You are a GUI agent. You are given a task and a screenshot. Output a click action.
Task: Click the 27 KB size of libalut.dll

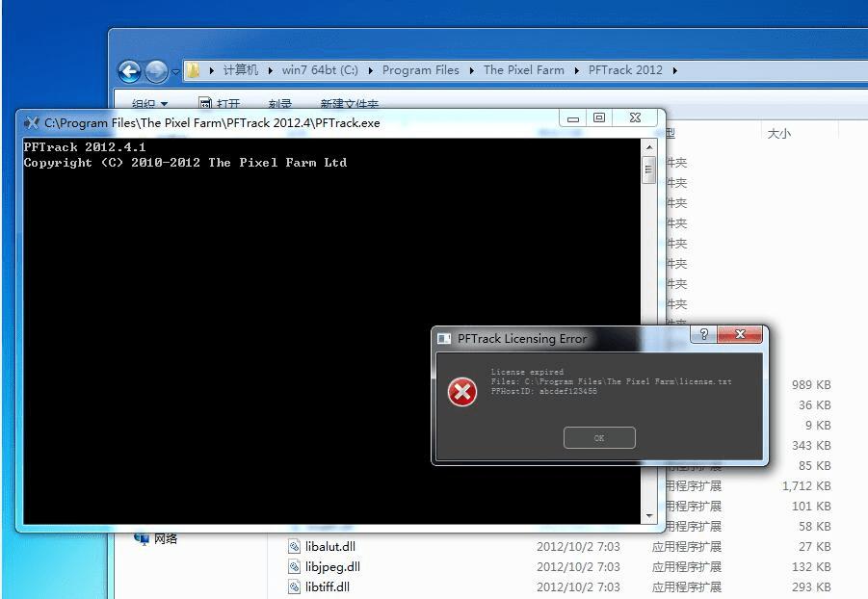coord(814,547)
